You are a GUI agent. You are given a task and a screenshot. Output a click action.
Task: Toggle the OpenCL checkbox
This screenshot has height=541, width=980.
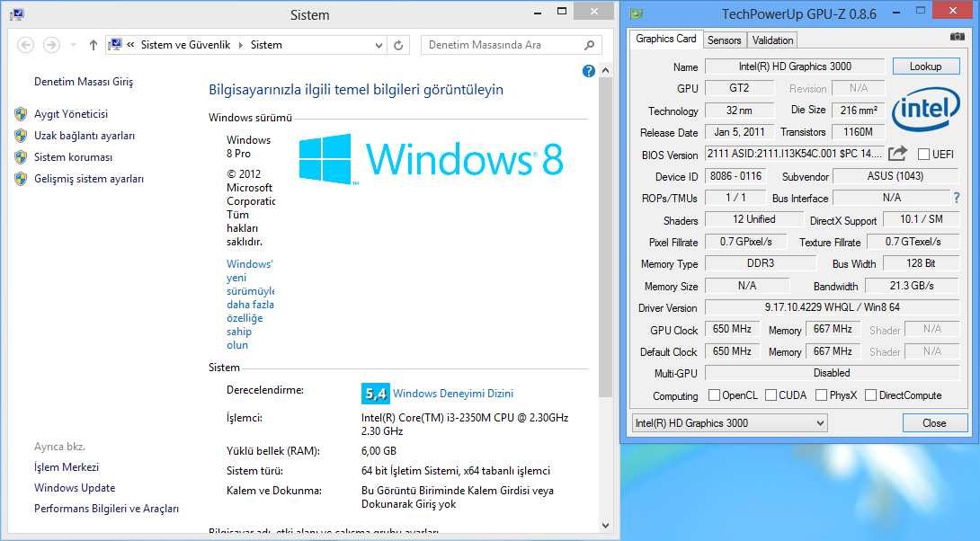pyautogui.click(x=714, y=395)
